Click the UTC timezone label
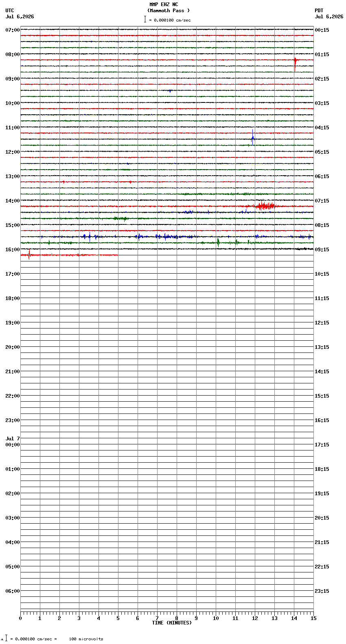This screenshot has height=644, width=346. (10, 11)
